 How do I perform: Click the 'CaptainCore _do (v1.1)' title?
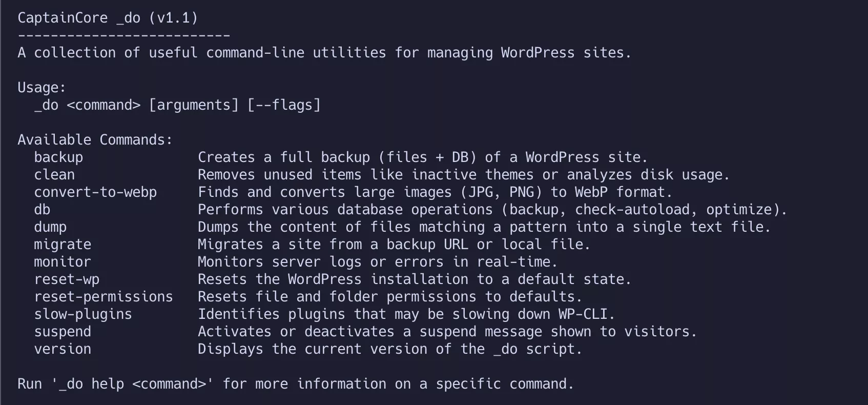pyautogui.click(x=108, y=18)
